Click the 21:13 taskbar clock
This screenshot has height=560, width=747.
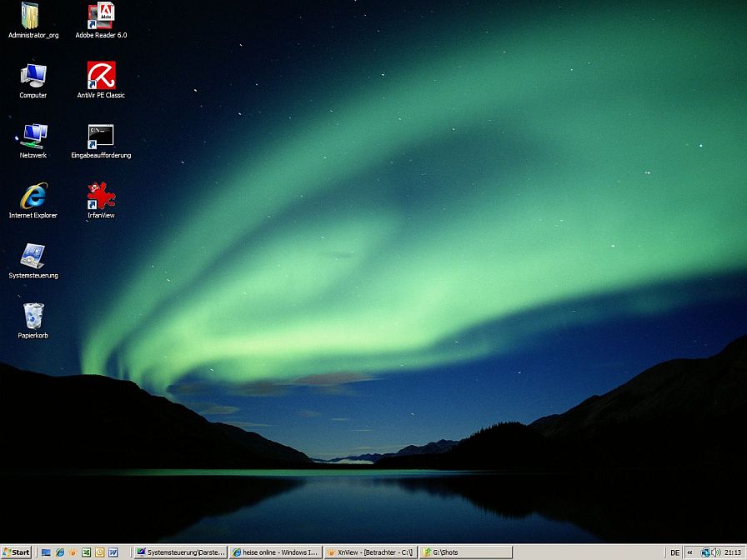tap(733, 552)
